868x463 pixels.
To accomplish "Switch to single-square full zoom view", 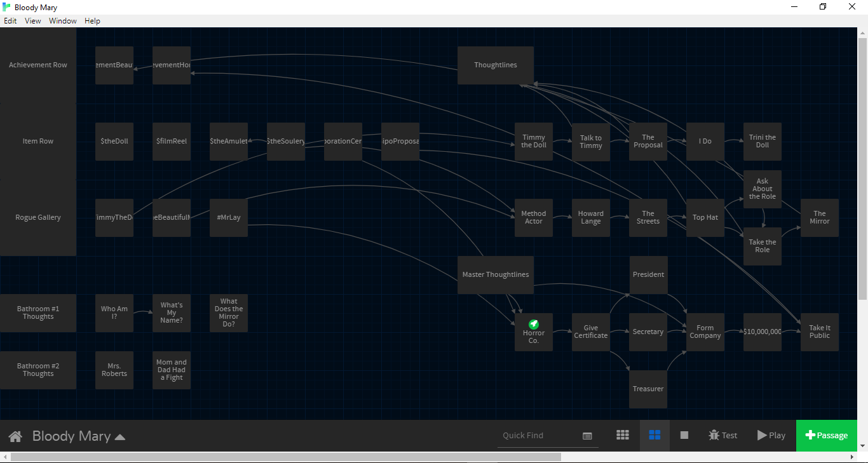I will click(684, 435).
